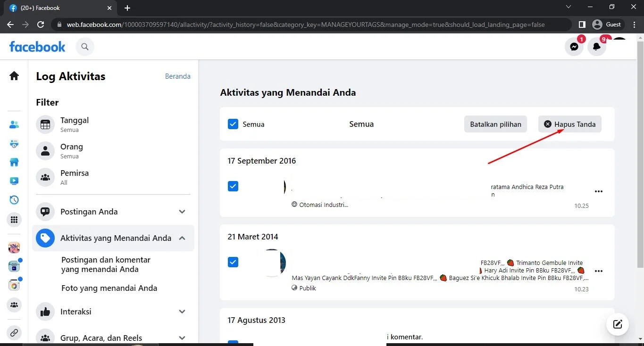Reload the page
This screenshot has height=346, width=644.
coord(41,25)
